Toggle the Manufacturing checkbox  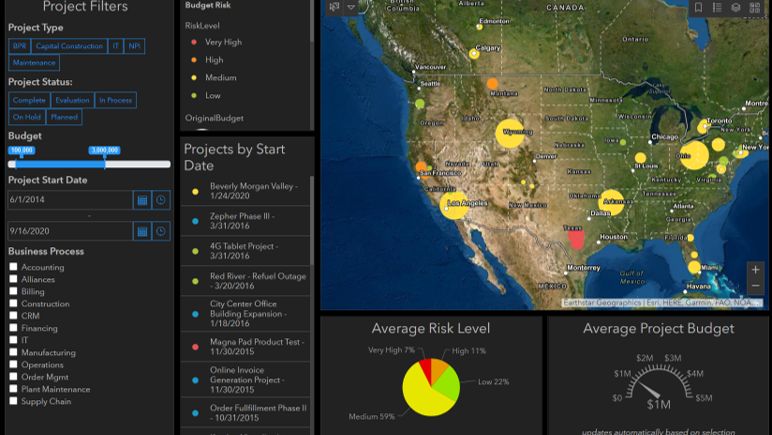[x=13, y=352]
